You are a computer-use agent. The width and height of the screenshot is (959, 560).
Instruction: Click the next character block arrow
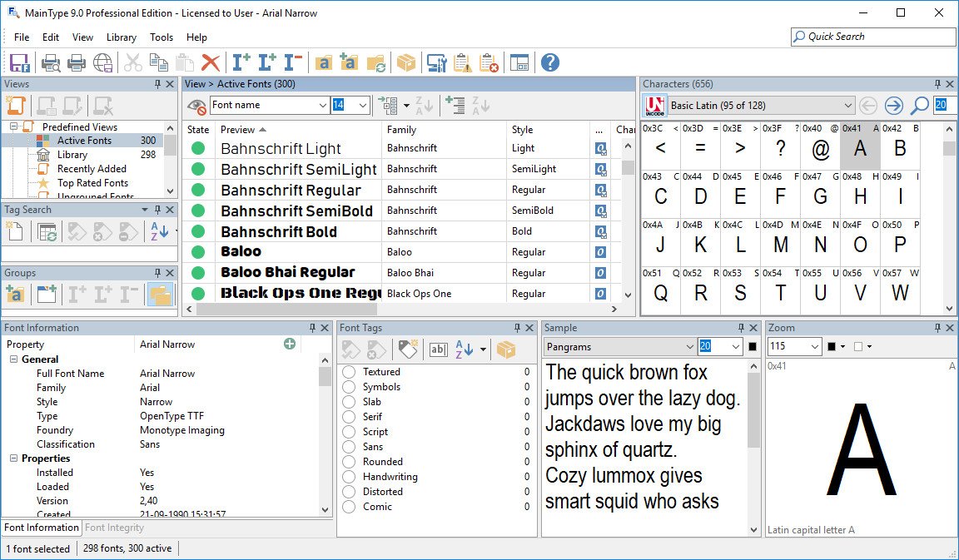pyautogui.click(x=893, y=106)
